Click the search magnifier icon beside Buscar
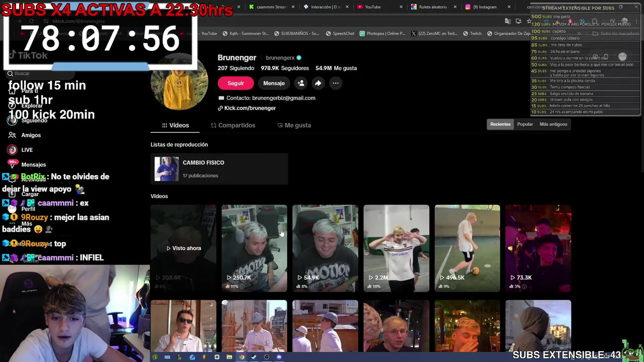 point(10,73)
